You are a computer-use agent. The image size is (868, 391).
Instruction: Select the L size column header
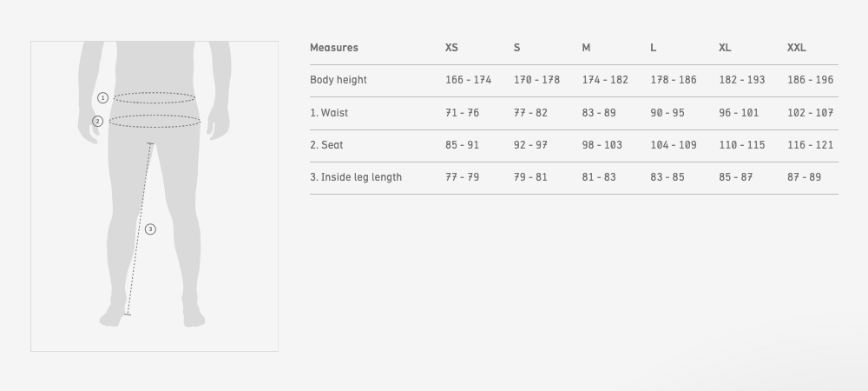pos(654,48)
